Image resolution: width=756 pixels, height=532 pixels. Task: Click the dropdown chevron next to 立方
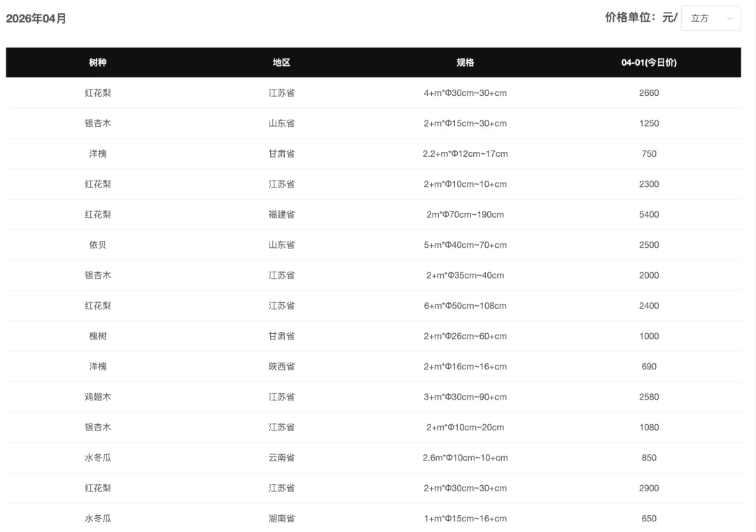point(729,18)
